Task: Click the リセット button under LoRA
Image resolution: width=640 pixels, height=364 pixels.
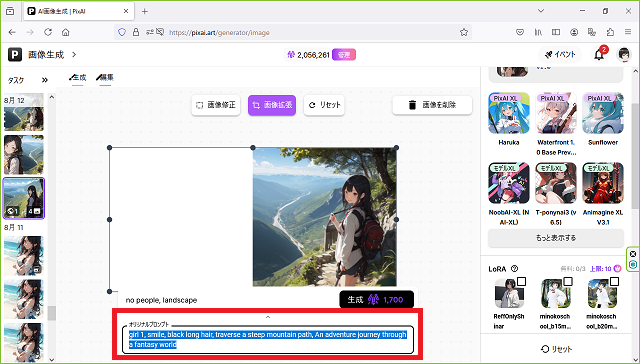Action: click(556, 349)
